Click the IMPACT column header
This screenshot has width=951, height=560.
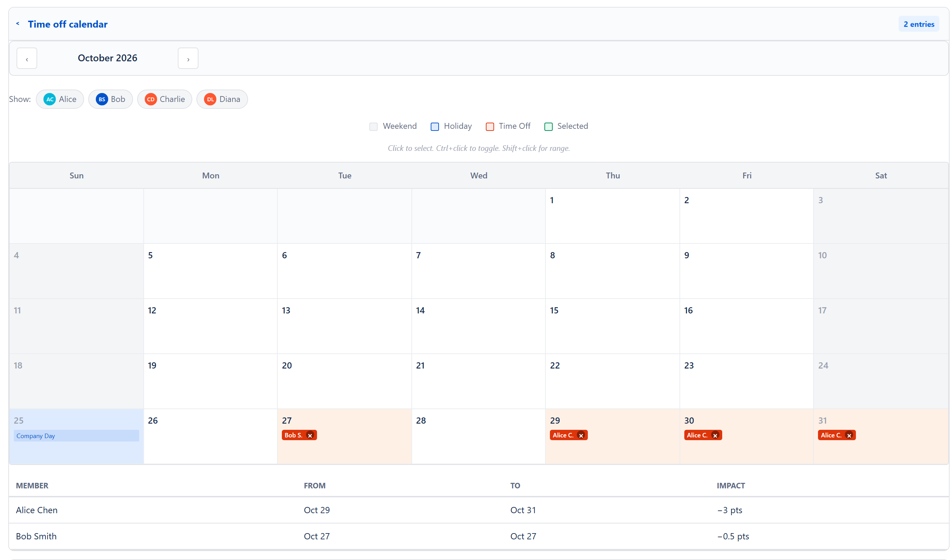coord(730,486)
